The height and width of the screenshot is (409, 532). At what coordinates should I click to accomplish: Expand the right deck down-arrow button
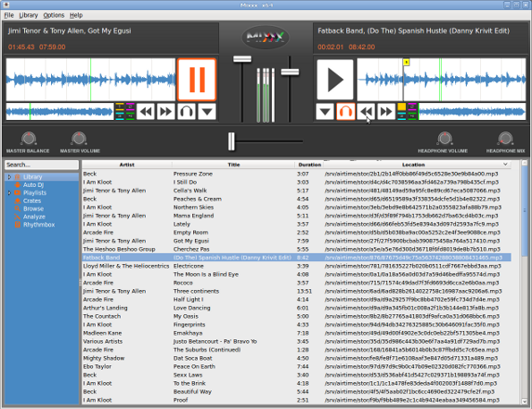(325, 111)
